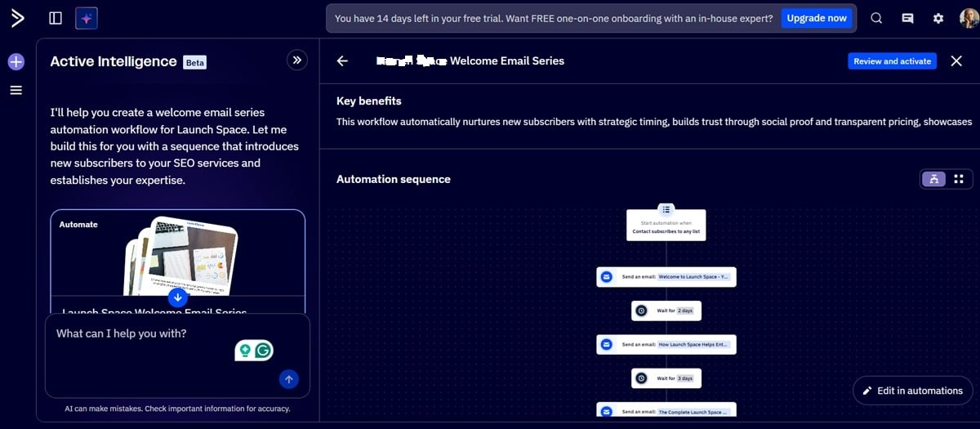
Task: Select the '3 days' wait value
Action: (684, 378)
